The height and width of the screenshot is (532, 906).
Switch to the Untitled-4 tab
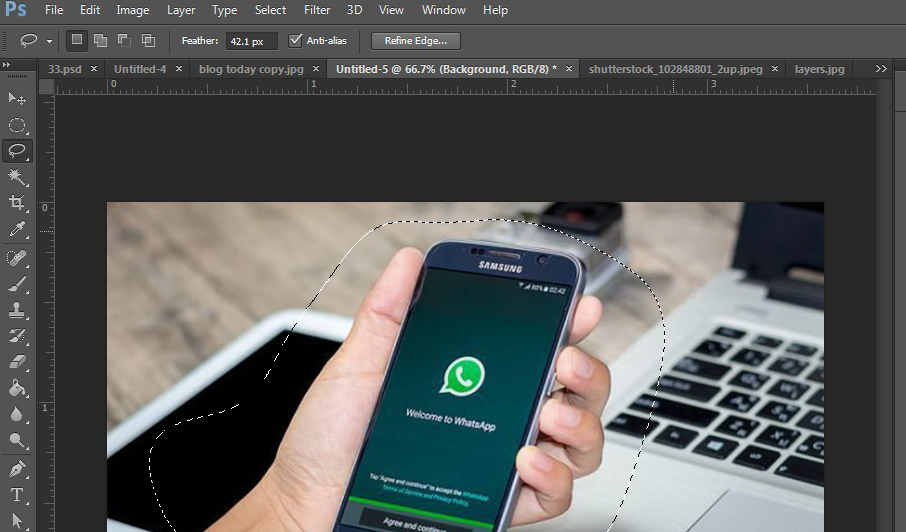tap(140, 69)
